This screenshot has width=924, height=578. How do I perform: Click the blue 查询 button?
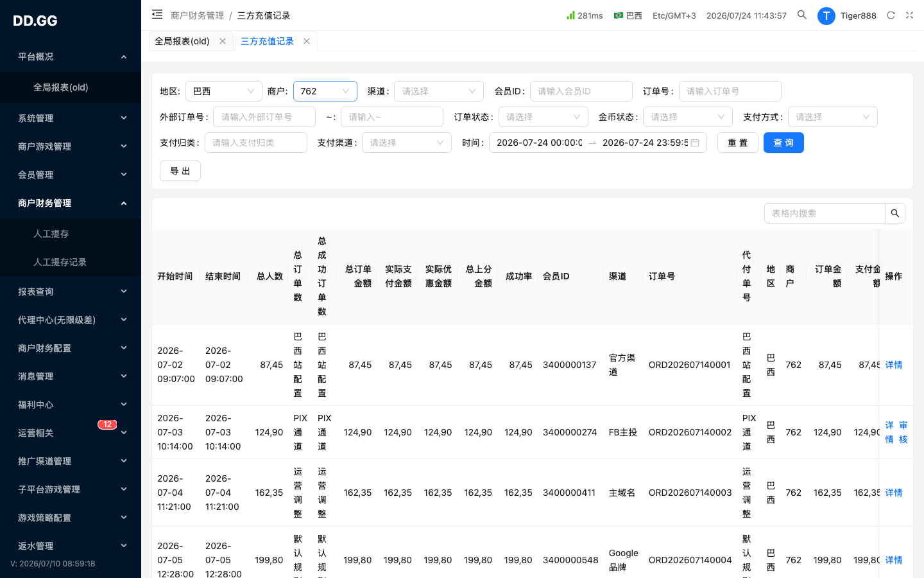(783, 143)
